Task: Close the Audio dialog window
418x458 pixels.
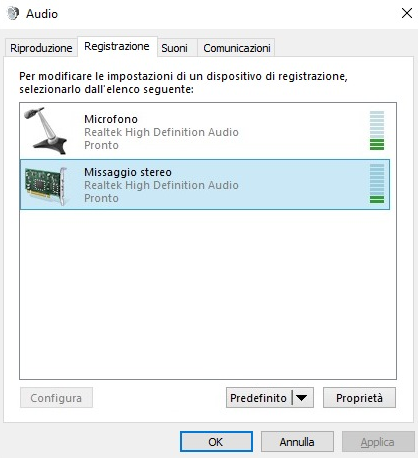Action: pyautogui.click(x=407, y=13)
